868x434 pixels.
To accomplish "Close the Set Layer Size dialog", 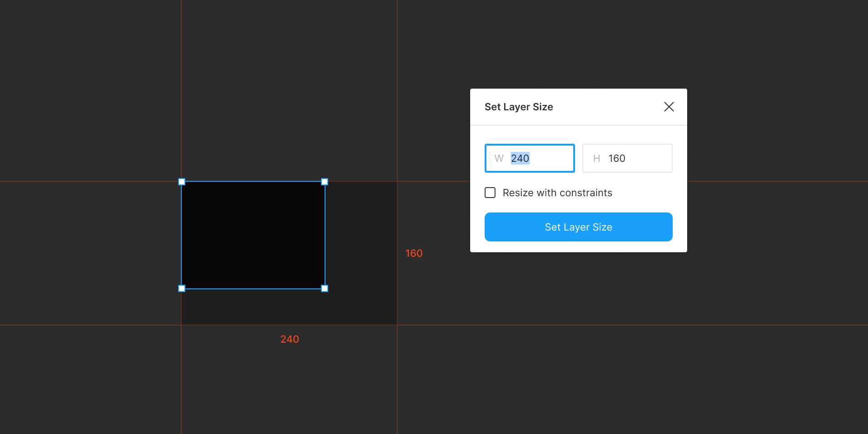I will tap(669, 107).
